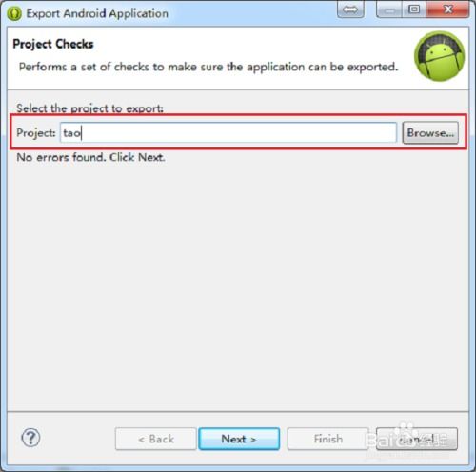This screenshot has height=472, width=476.
Task: Cancel the export wizard
Action: tap(417, 439)
